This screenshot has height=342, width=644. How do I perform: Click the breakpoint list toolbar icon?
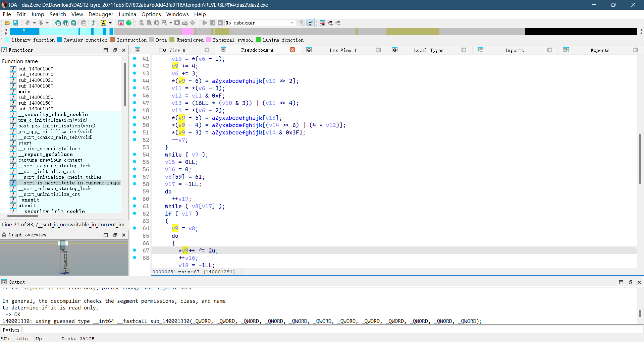point(330,23)
